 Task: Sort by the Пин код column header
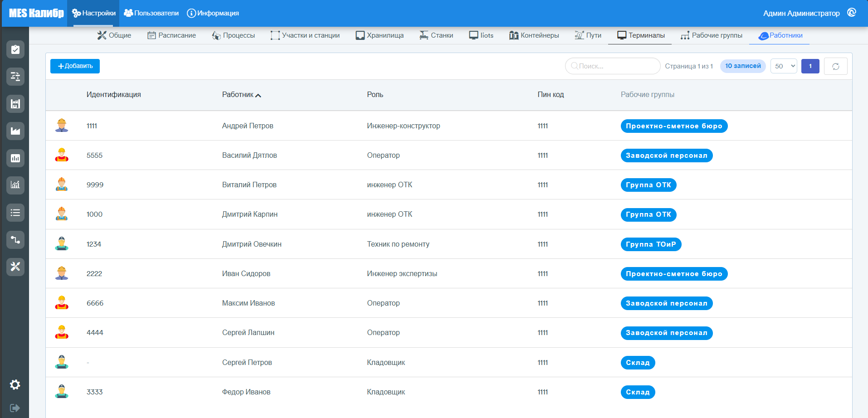551,95
